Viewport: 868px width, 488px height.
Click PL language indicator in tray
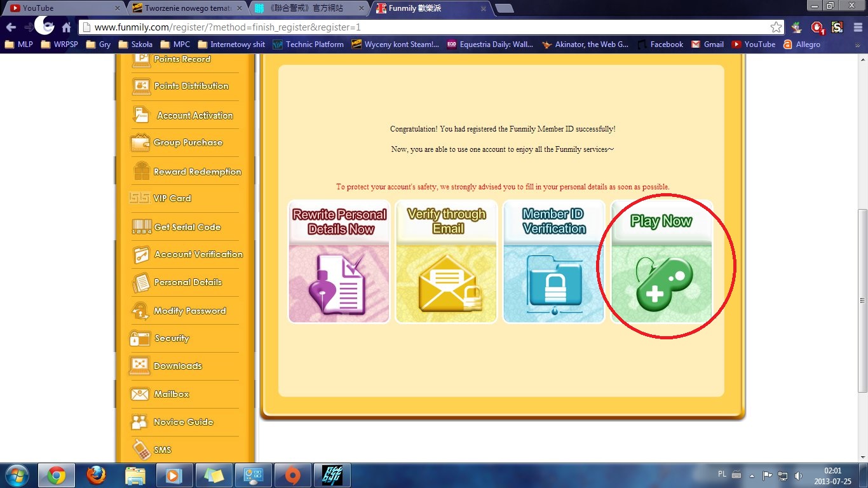(722, 475)
